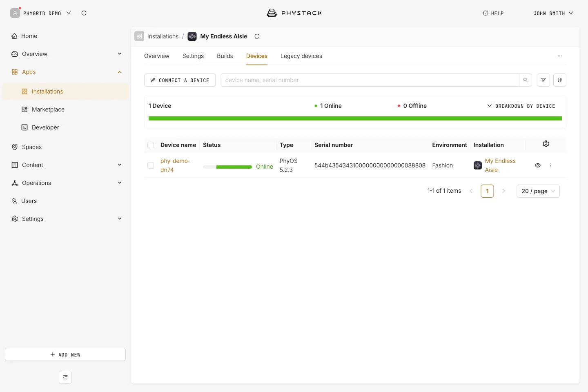
Task: Click the Add New button
Action: pyautogui.click(x=65, y=354)
